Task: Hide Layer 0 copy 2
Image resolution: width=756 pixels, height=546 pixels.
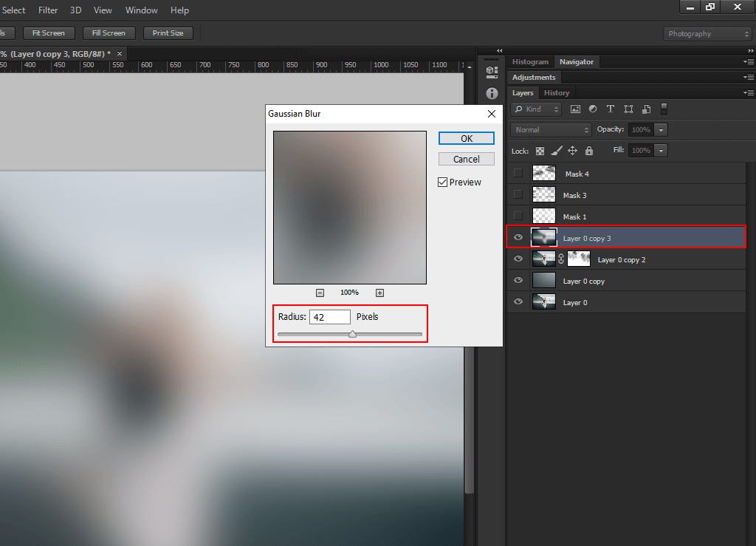Action: tap(518, 259)
